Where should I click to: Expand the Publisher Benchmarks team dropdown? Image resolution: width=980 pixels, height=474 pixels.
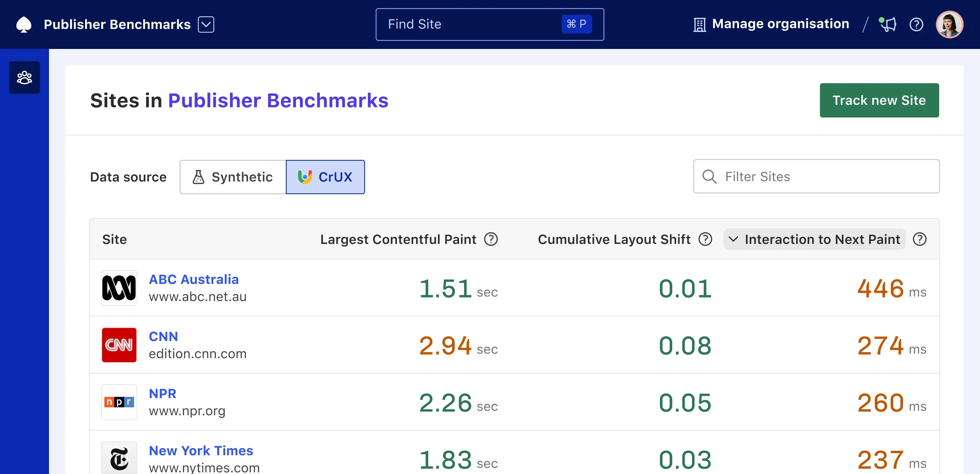point(206,25)
